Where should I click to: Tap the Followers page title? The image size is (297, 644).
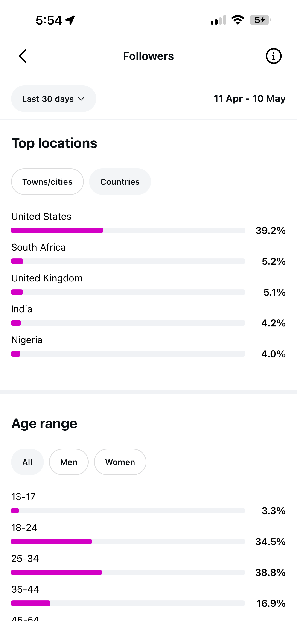click(148, 56)
